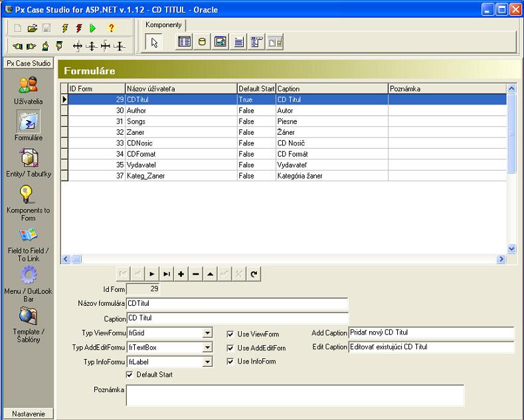Jump to the last record in navigator
Viewport: 524px width, 420px height.
(167, 274)
